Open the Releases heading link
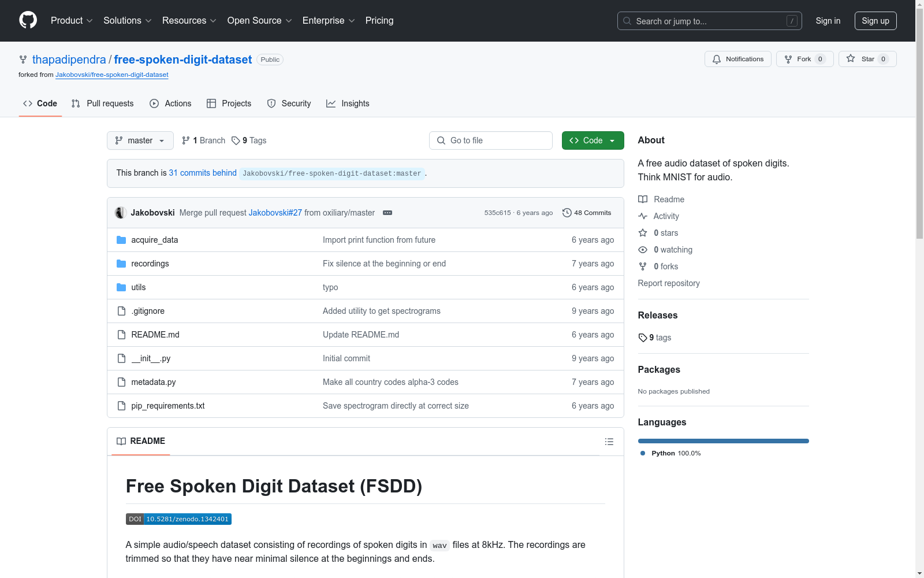Viewport: 924px width, 578px height. (x=658, y=315)
